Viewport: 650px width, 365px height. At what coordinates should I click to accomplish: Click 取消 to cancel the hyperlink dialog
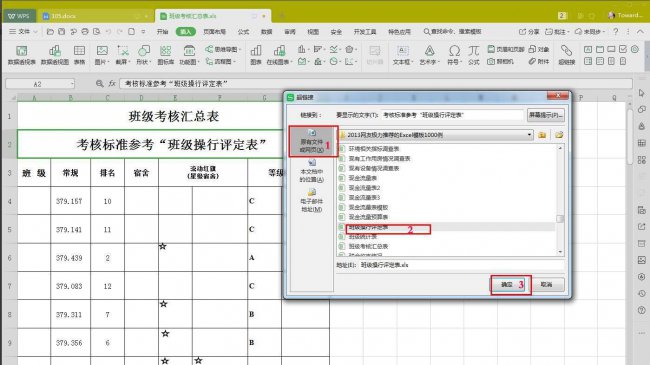pyautogui.click(x=546, y=285)
